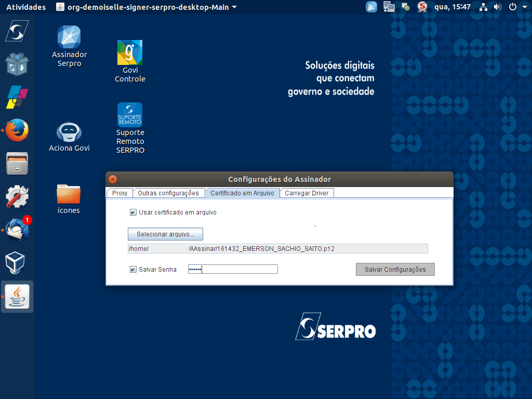Click the 'Salvar Configurações' button

[395, 270]
